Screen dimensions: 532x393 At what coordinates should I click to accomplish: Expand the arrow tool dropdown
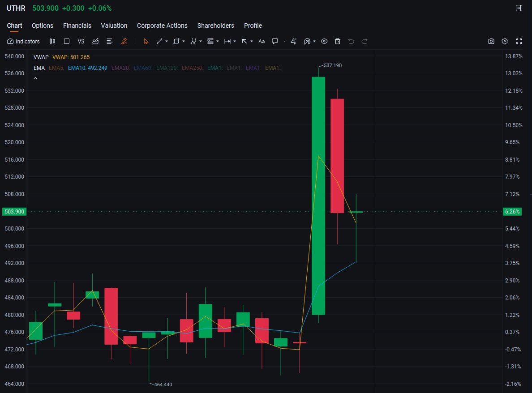point(251,41)
